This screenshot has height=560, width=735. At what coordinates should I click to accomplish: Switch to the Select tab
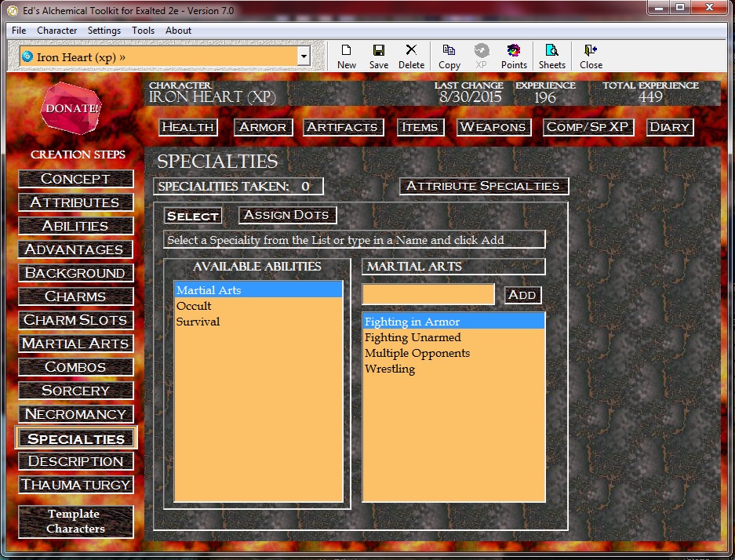tap(193, 216)
